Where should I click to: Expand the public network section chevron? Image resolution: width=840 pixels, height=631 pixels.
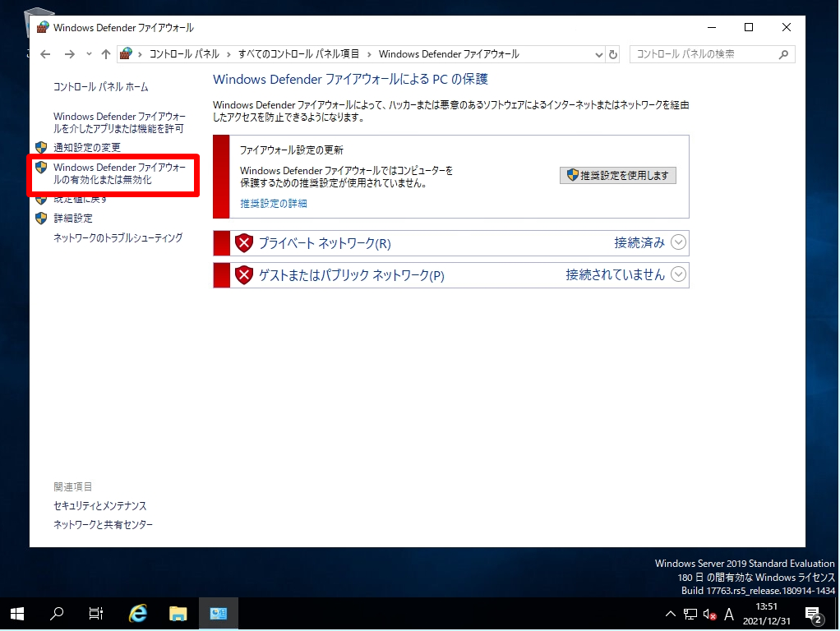coord(678,274)
